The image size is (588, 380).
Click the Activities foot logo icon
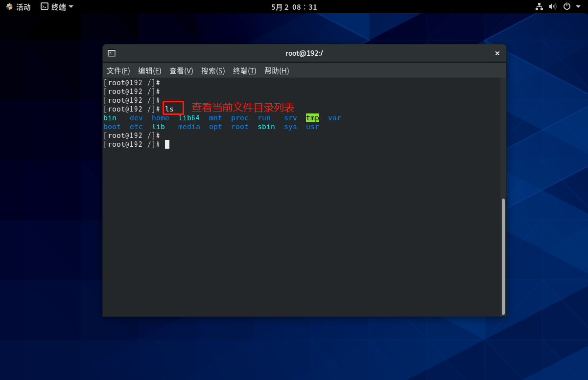pyautogui.click(x=9, y=7)
